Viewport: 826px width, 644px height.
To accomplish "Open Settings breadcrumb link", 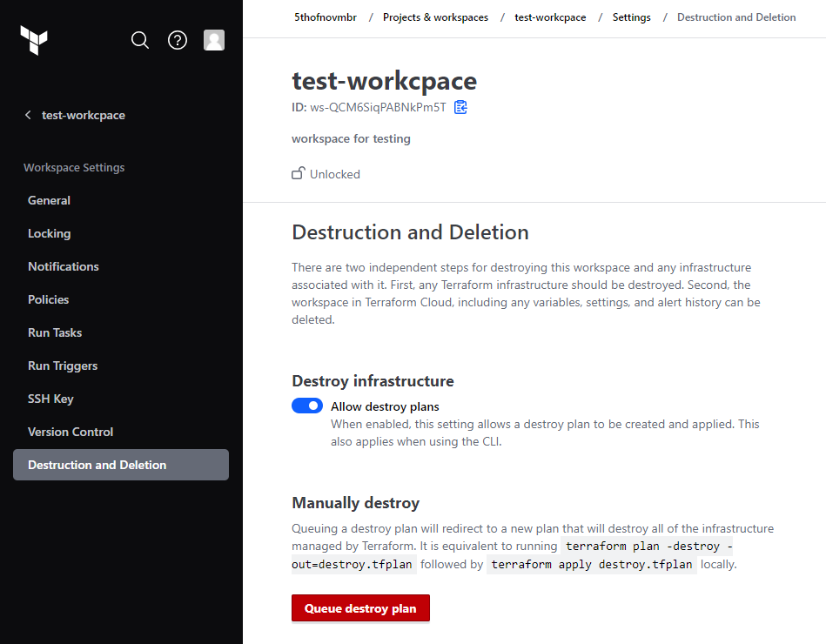I will point(632,17).
